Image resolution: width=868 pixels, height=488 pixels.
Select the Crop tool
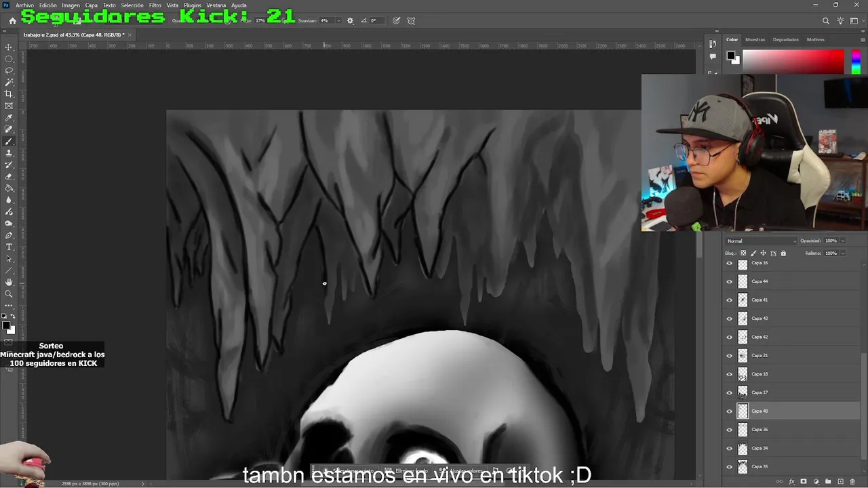9,94
